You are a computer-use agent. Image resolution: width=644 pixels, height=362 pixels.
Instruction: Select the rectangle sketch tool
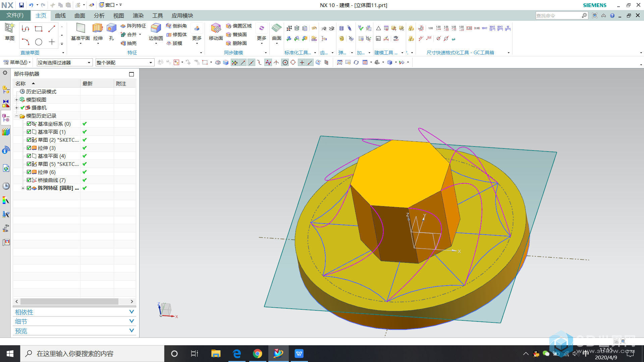point(39,29)
